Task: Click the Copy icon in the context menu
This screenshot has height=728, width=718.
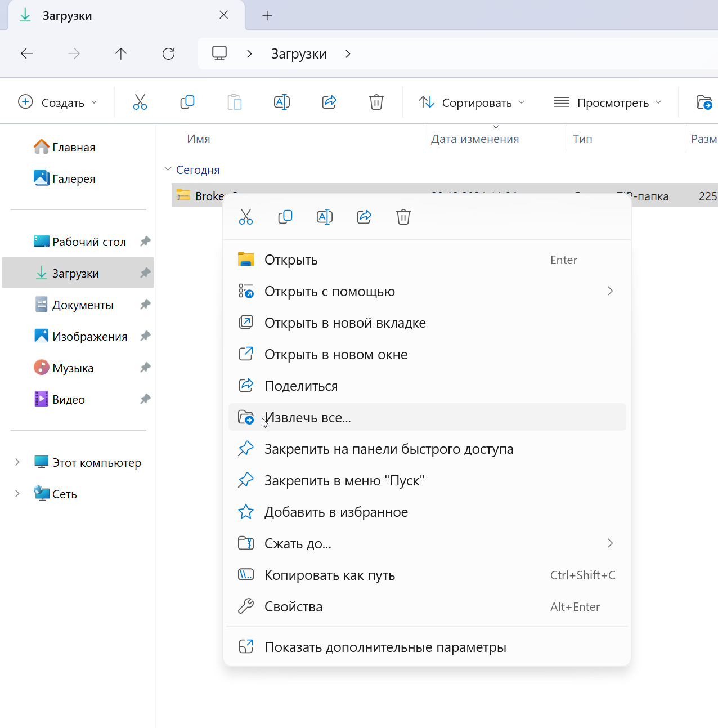Action: point(285,217)
